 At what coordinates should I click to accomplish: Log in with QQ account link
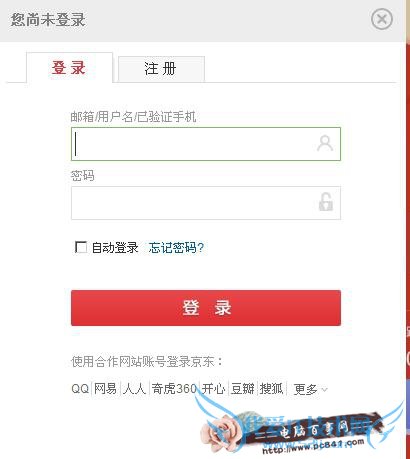(80, 389)
